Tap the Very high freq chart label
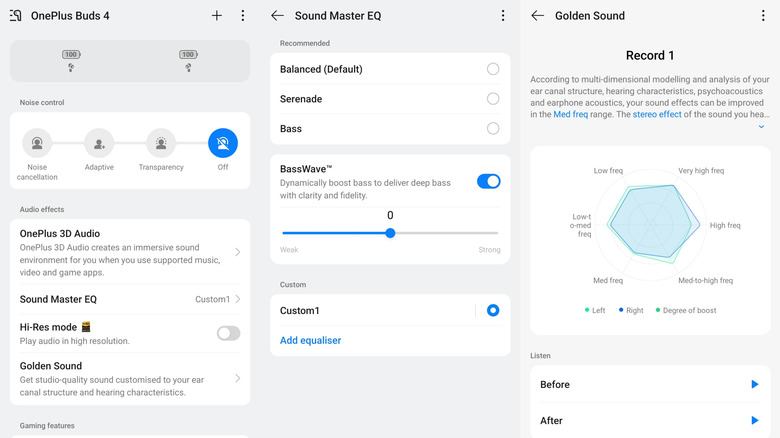 point(701,171)
